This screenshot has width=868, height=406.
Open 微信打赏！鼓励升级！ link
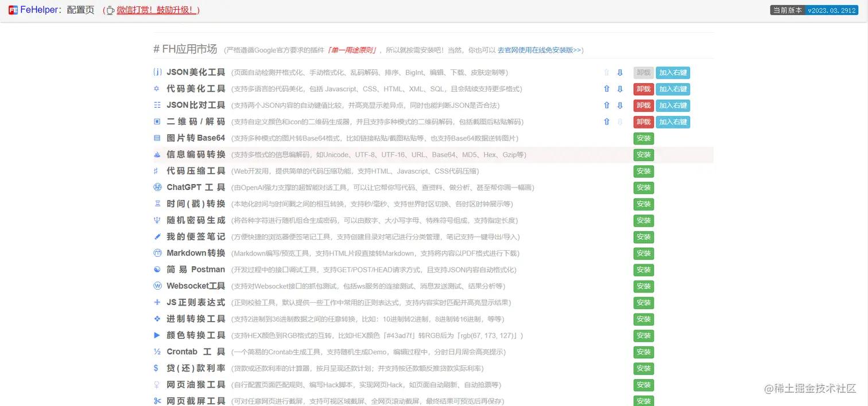(156, 10)
